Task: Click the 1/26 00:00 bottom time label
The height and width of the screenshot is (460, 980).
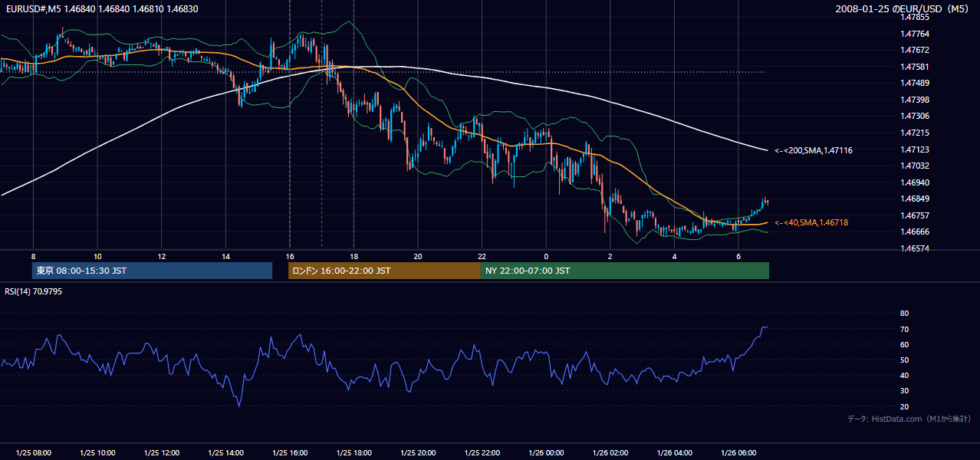Action: 546,453
